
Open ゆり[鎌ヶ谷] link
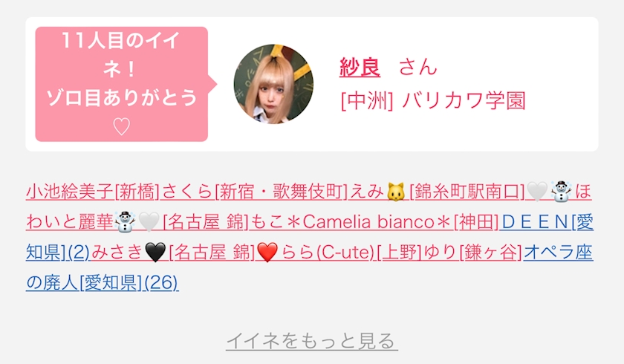click(x=472, y=253)
